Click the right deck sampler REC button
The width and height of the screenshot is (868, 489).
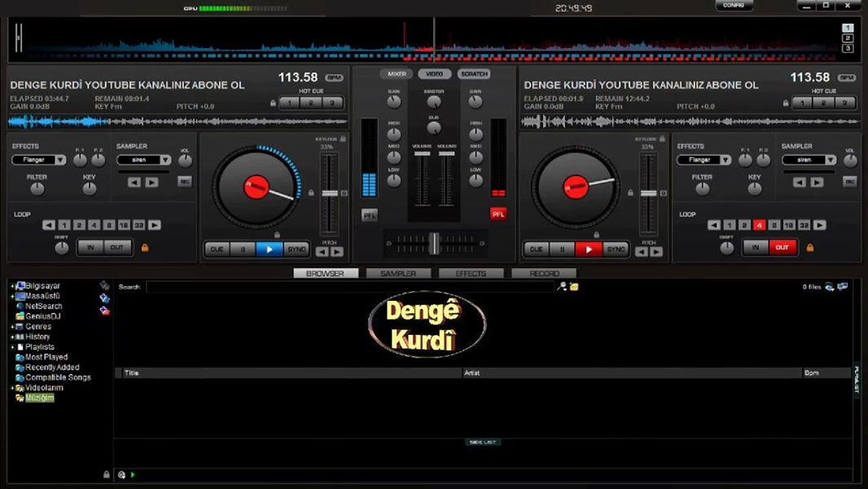(x=850, y=182)
